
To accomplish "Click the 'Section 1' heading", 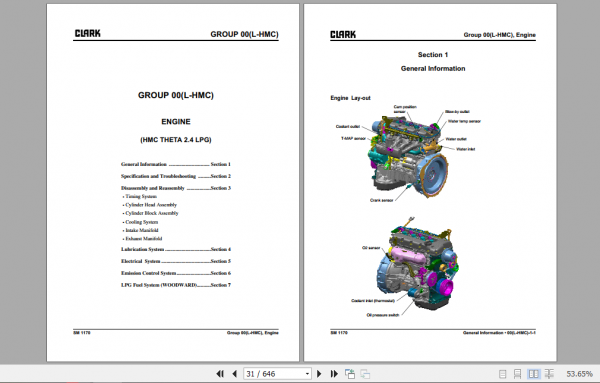I will 433,55.
